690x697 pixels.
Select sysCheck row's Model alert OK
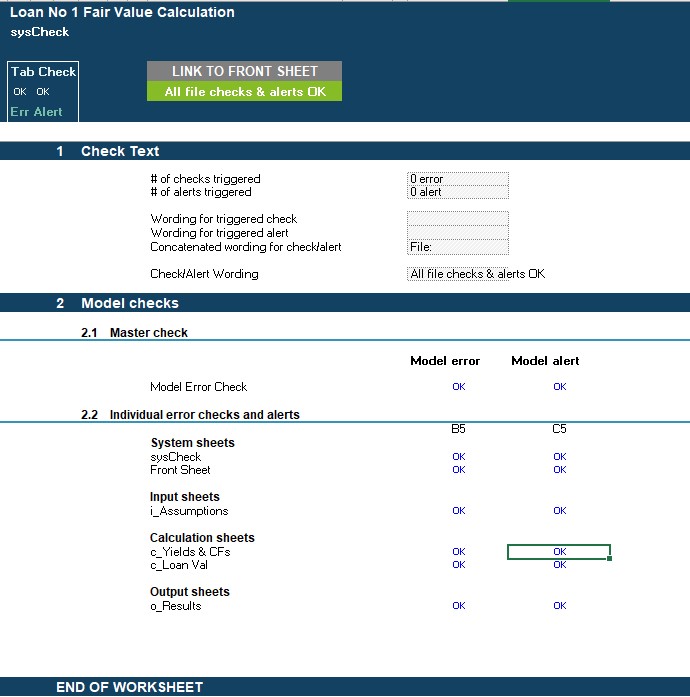[560, 457]
